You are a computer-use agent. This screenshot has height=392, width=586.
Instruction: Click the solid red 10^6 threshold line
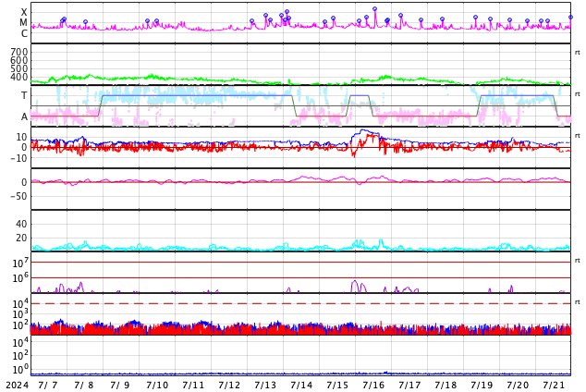coord(300,277)
